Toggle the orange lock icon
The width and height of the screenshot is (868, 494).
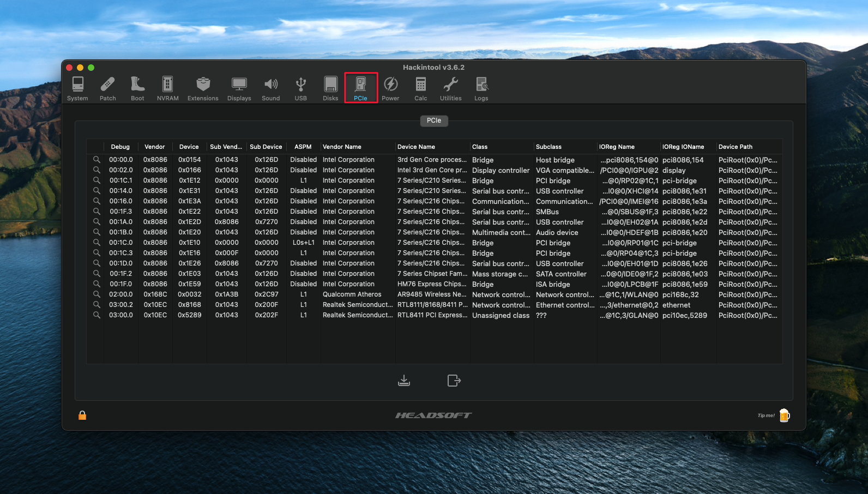[x=82, y=415]
